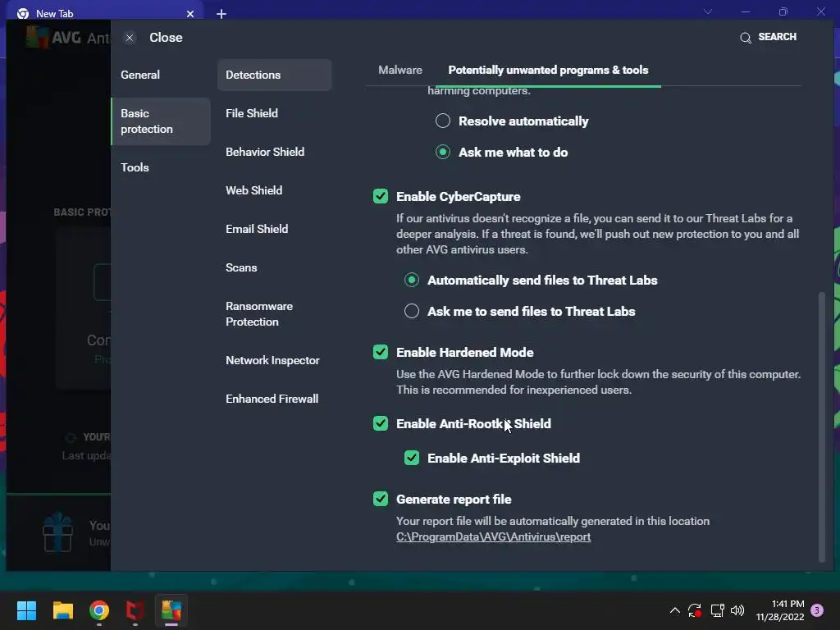
Task: Toggle Enable Anti-Exploit Shield checkbox
Action: tap(412, 458)
